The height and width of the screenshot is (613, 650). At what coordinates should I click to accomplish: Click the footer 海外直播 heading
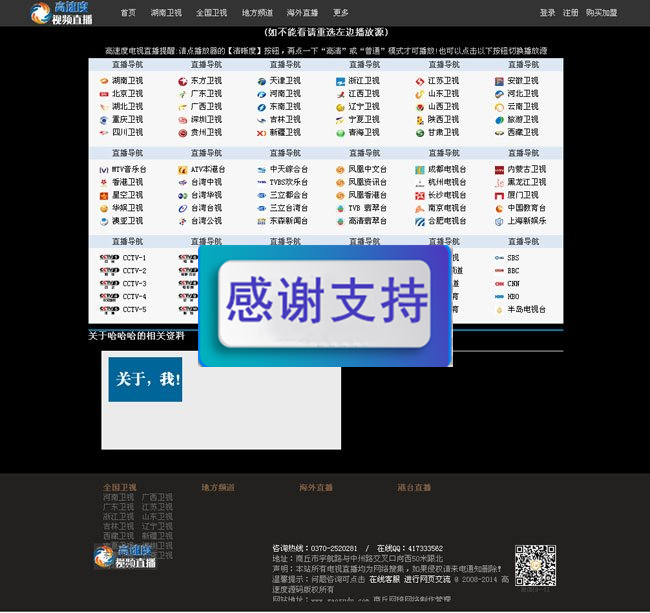[x=316, y=487]
